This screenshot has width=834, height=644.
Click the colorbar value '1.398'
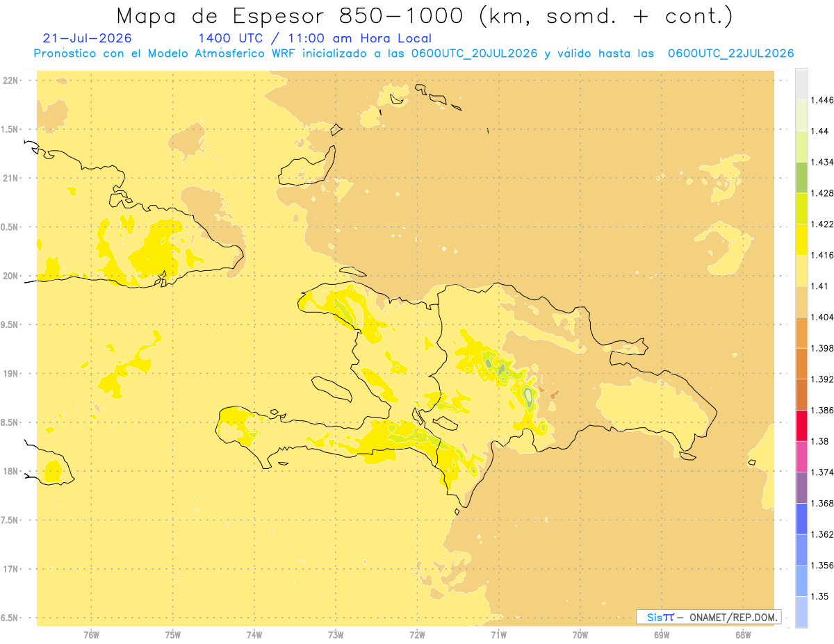824,348
